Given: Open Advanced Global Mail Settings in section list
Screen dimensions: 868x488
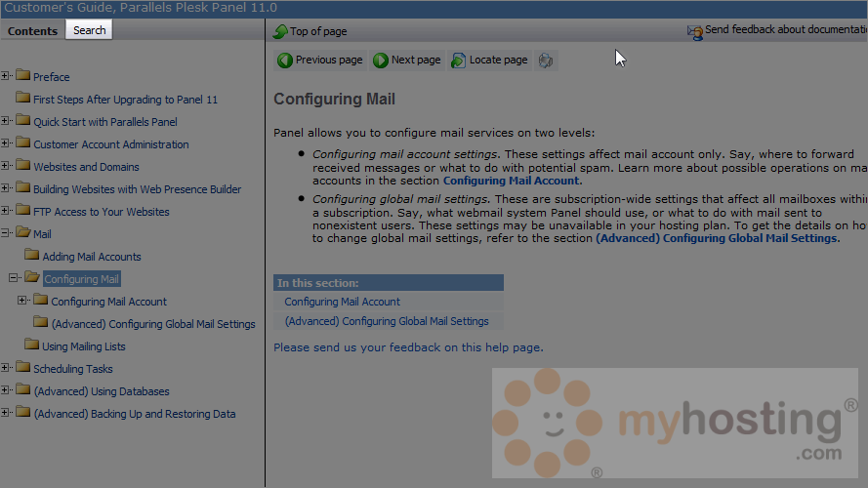Looking at the screenshot, I should tap(387, 321).
